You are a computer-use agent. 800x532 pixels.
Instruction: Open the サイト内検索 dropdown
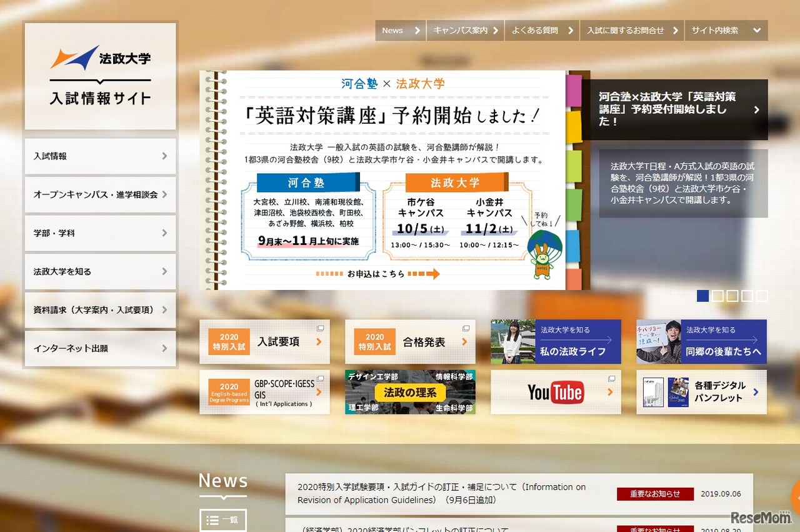(x=726, y=30)
